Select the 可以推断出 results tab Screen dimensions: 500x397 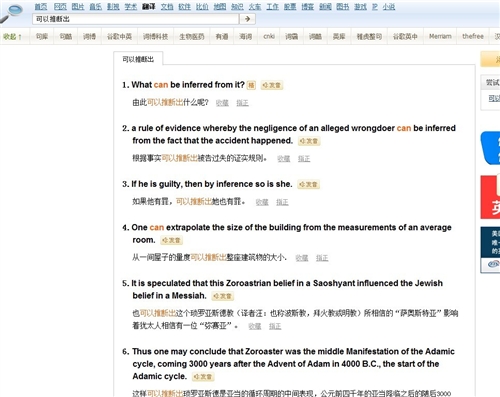138,59
